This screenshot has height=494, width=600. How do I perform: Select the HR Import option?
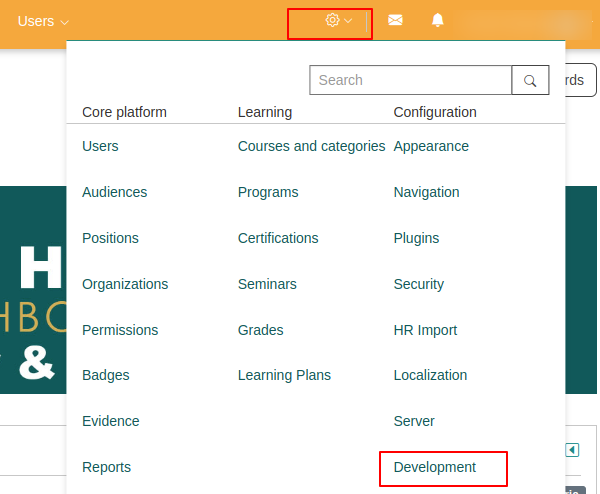(425, 330)
